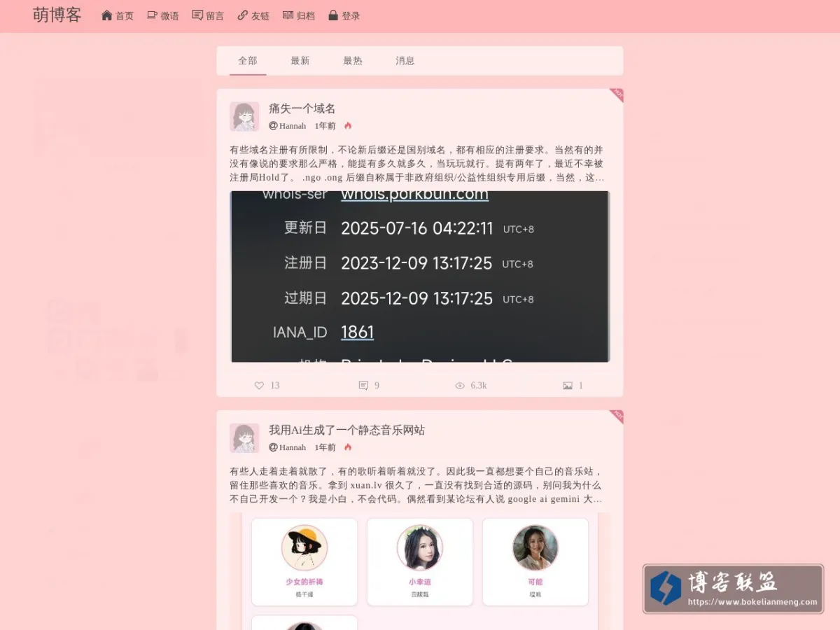
Task: Open the whois screenshot image
Action: click(420, 276)
